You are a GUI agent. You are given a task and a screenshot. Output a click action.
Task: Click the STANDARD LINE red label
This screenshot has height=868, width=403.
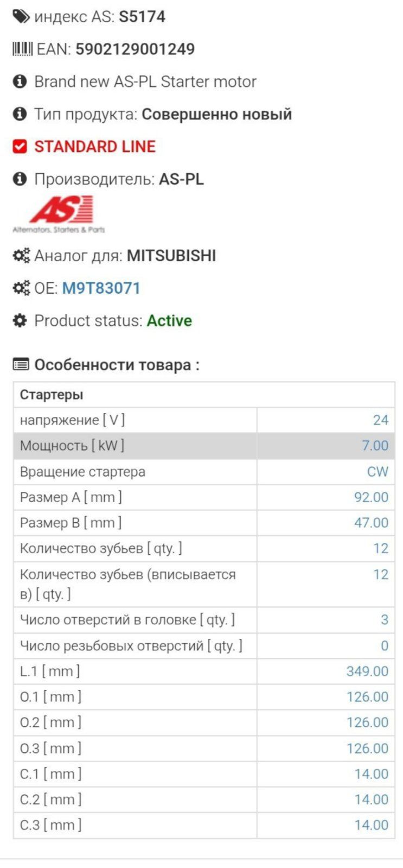95,147
